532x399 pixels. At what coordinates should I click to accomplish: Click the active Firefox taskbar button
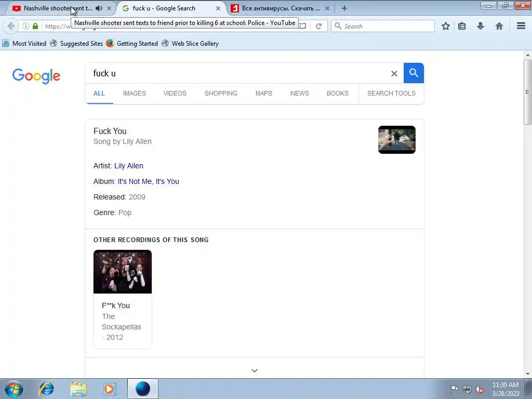click(142, 389)
